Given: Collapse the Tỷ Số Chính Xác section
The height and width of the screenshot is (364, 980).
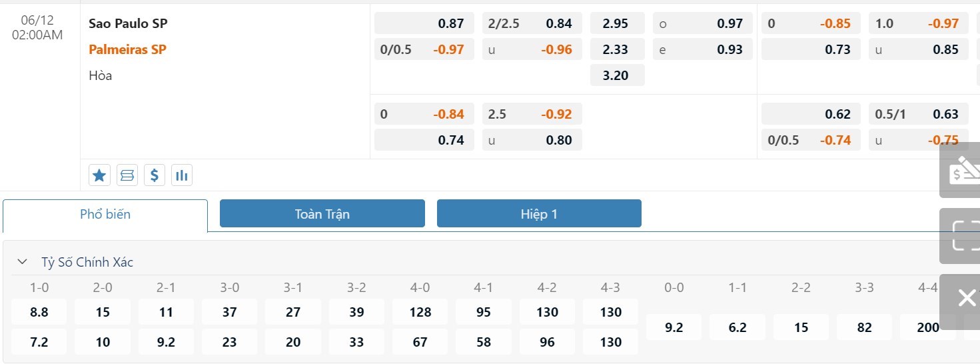Looking at the screenshot, I should (23, 262).
